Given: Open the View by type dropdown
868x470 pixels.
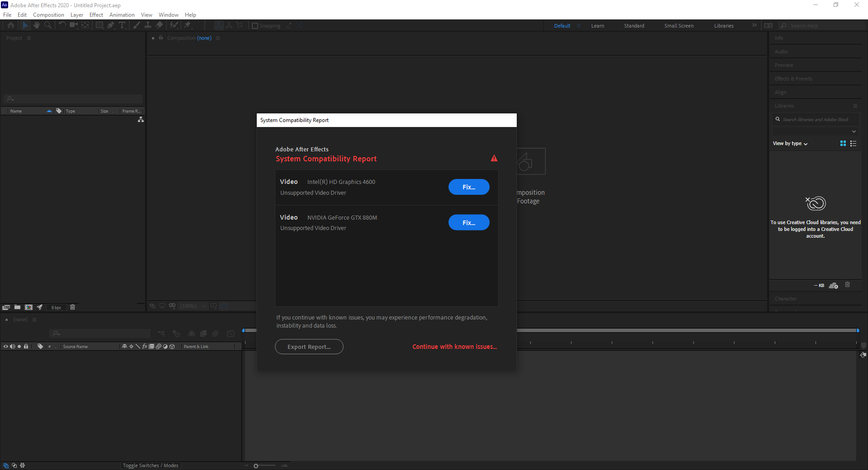Looking at the screenshot, I should click(x=789, y=143).
